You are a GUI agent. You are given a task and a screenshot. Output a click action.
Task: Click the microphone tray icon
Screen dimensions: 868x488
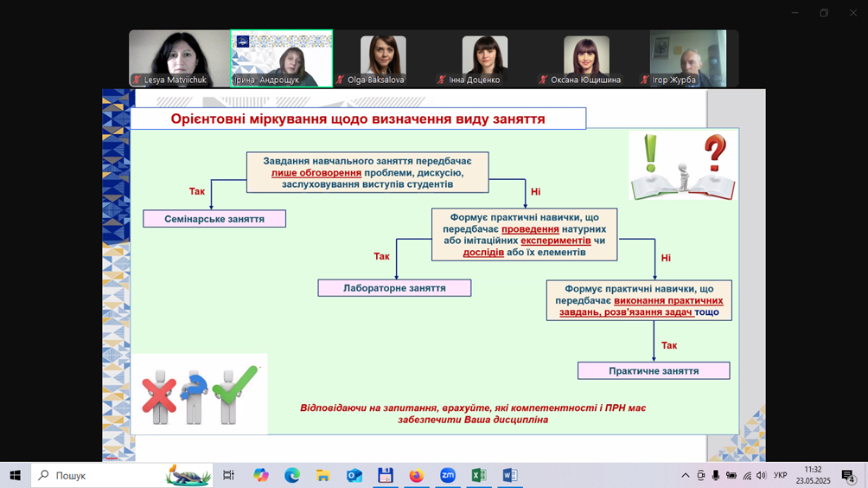pyautogui.click(x=716, y=475)
